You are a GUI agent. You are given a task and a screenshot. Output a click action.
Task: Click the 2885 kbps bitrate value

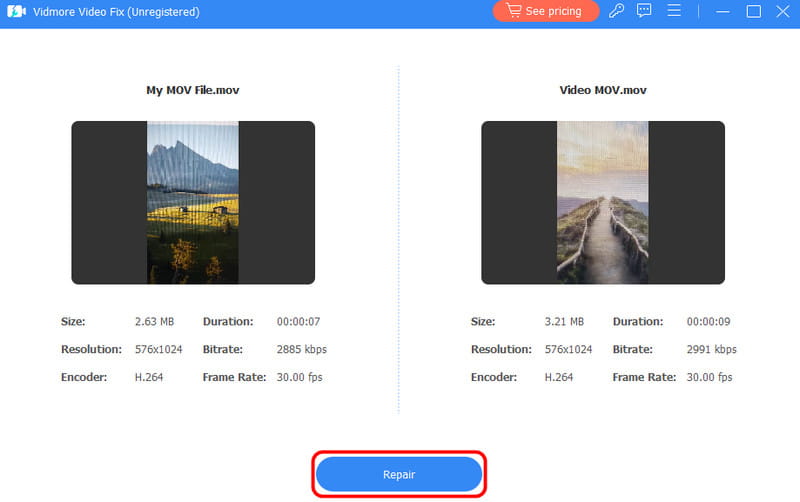pyautogui.click(x=301, y=350)
